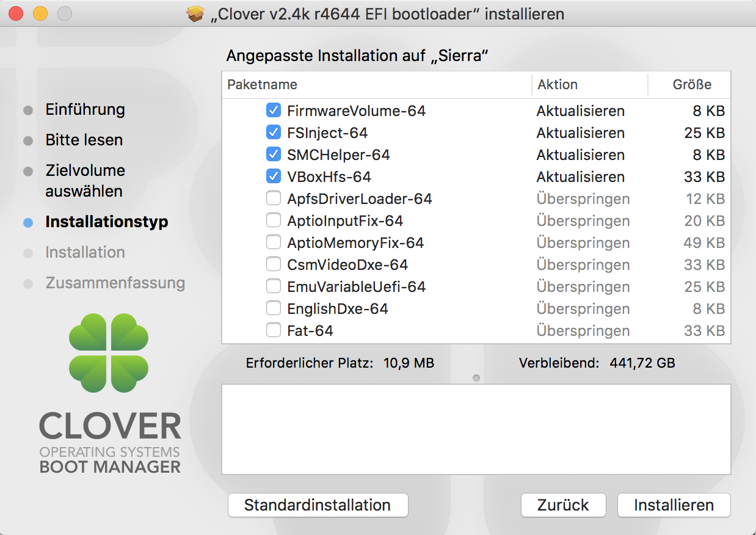Click the 12 KB size value
The image size is (756, 535).
705,198
